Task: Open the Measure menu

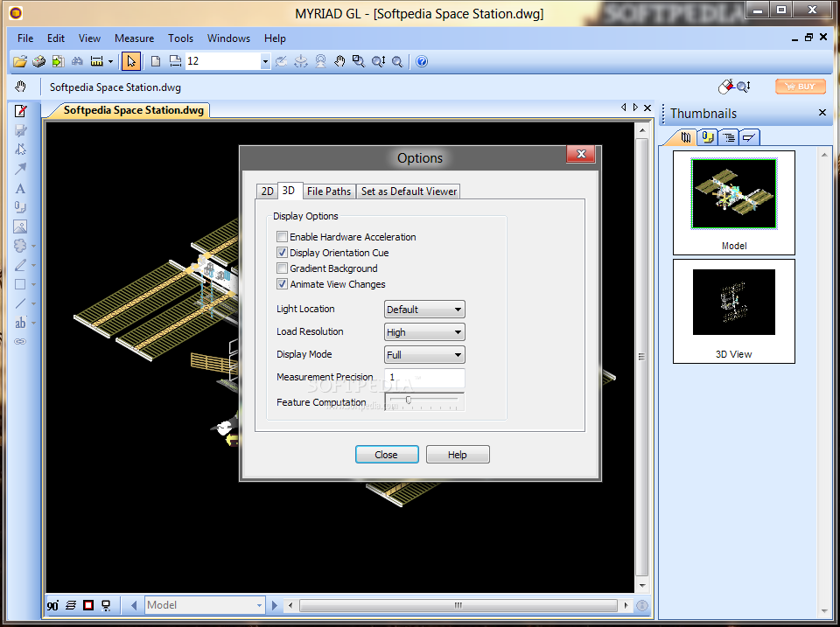Action: point(134,38)
